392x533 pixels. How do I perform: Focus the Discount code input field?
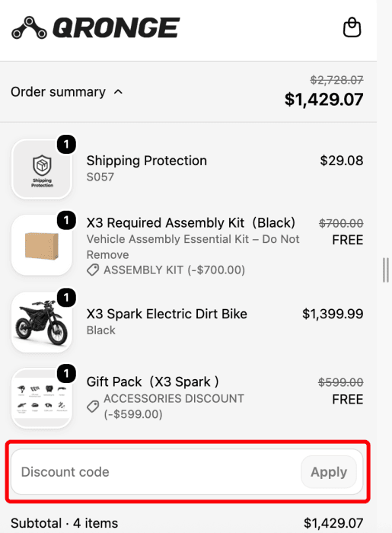(x=156, y=472)
